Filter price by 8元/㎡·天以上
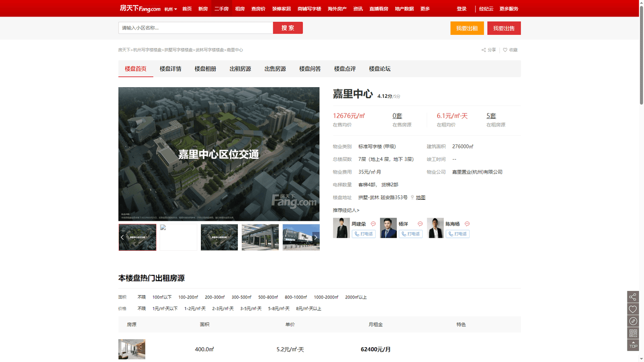This screenshot has height=362, width=644. coord(309,309)
